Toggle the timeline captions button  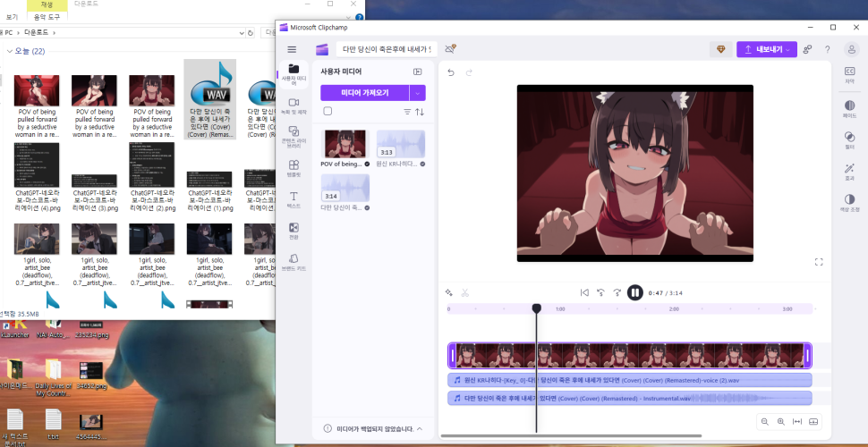pos(813,422)
